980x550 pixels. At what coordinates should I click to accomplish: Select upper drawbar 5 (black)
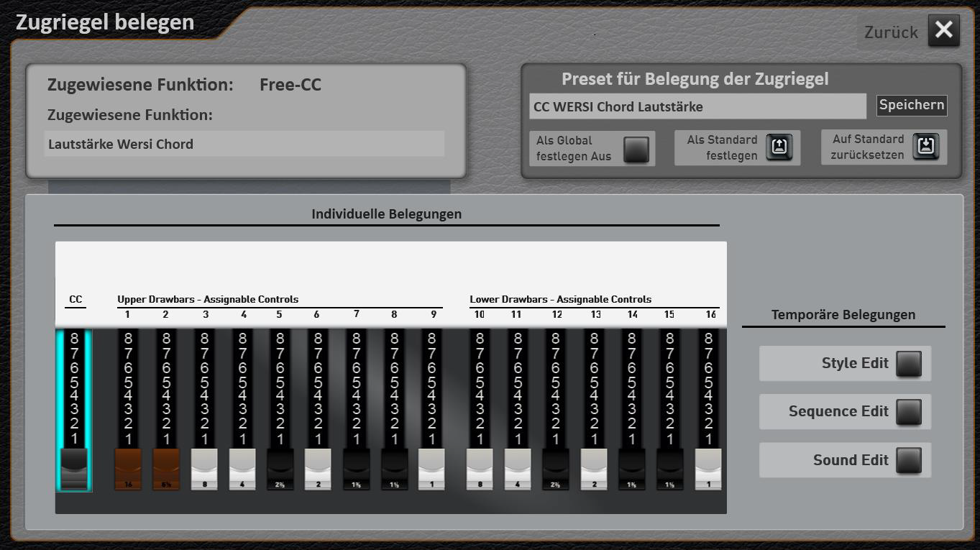click(x=280, y=469)
